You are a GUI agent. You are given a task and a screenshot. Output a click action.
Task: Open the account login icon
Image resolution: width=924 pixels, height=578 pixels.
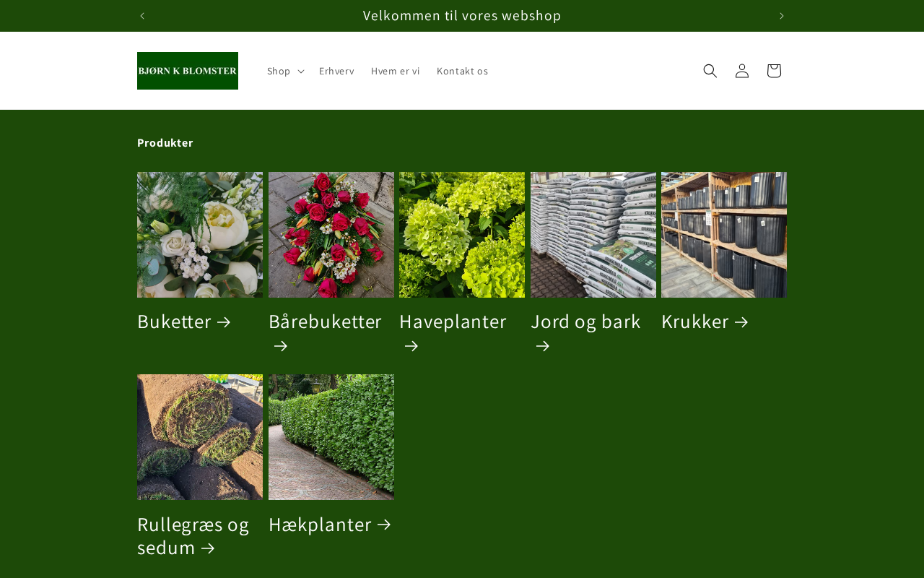click(742, 71)
